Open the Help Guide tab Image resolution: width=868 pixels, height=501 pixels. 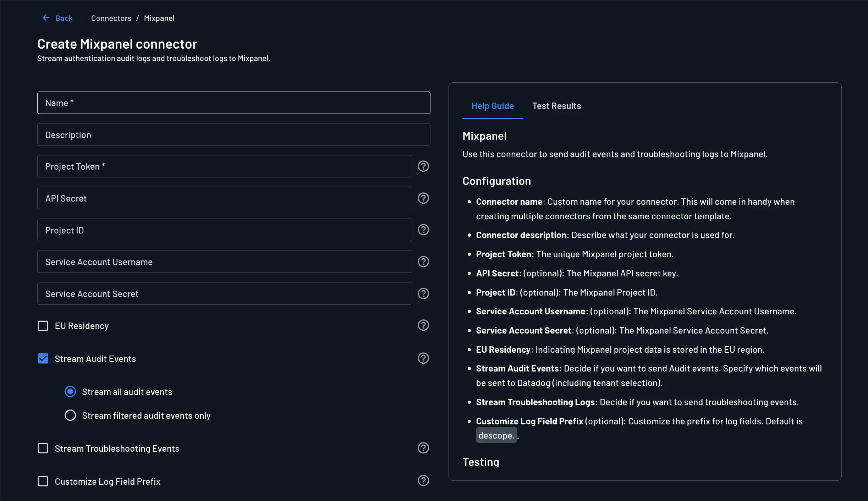point(492,106)
